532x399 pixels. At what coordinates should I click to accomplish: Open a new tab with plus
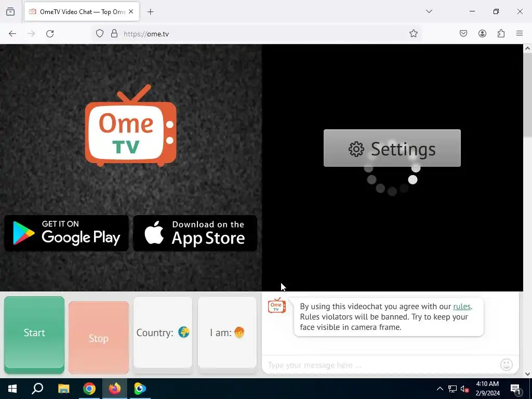151,12
